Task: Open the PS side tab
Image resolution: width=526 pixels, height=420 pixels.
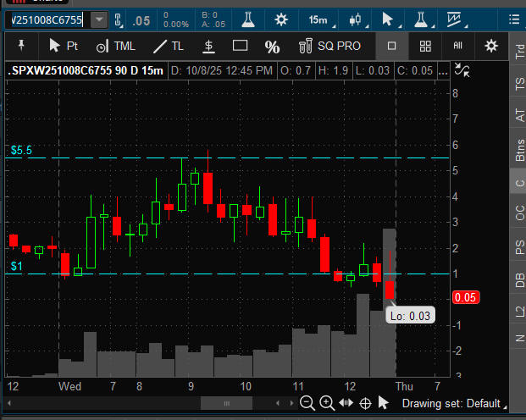Action: (519, 246)
